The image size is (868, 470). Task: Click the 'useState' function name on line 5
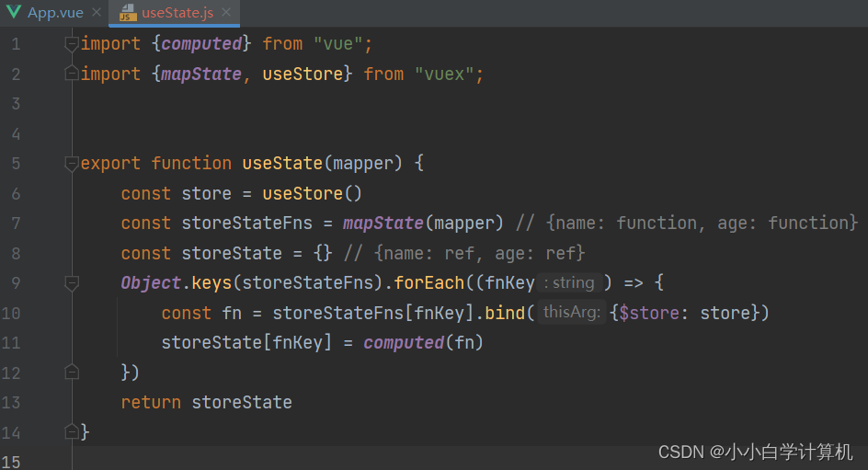point(282,164)
